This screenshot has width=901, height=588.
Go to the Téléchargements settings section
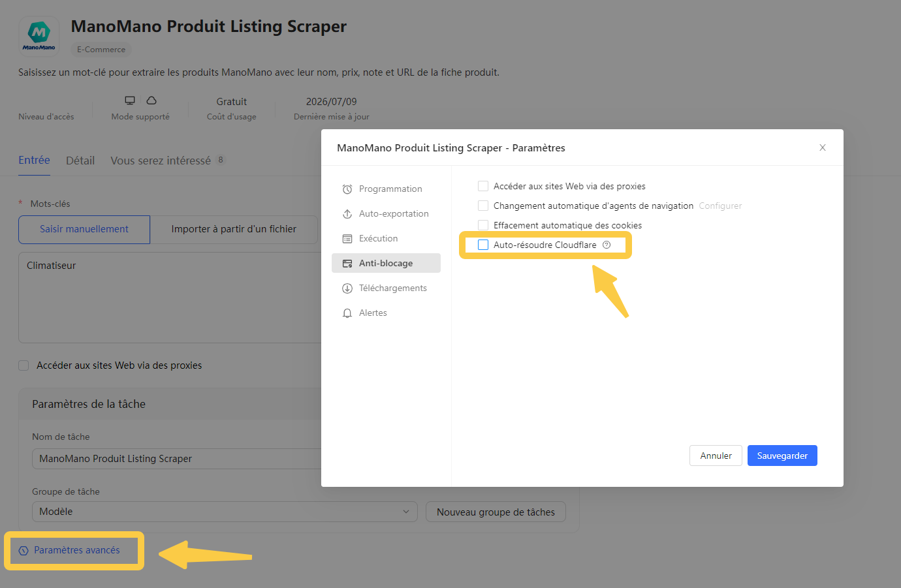(386, 288)
